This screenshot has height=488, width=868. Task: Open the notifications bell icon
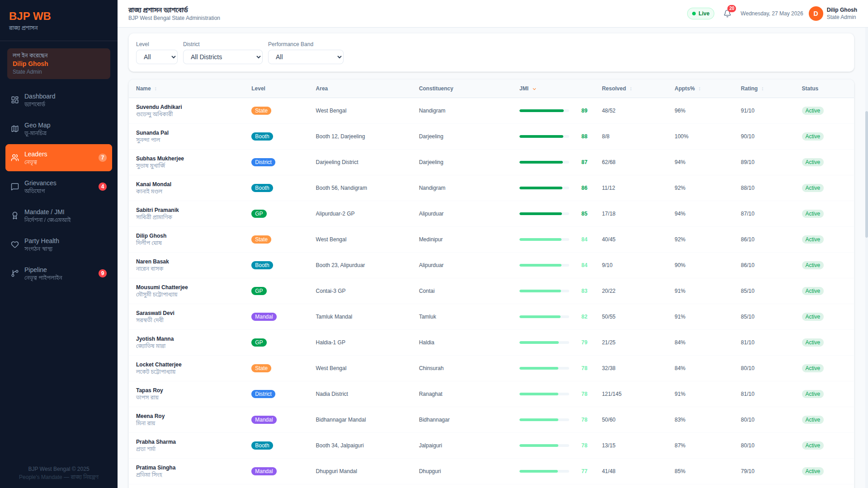(727, 14)
